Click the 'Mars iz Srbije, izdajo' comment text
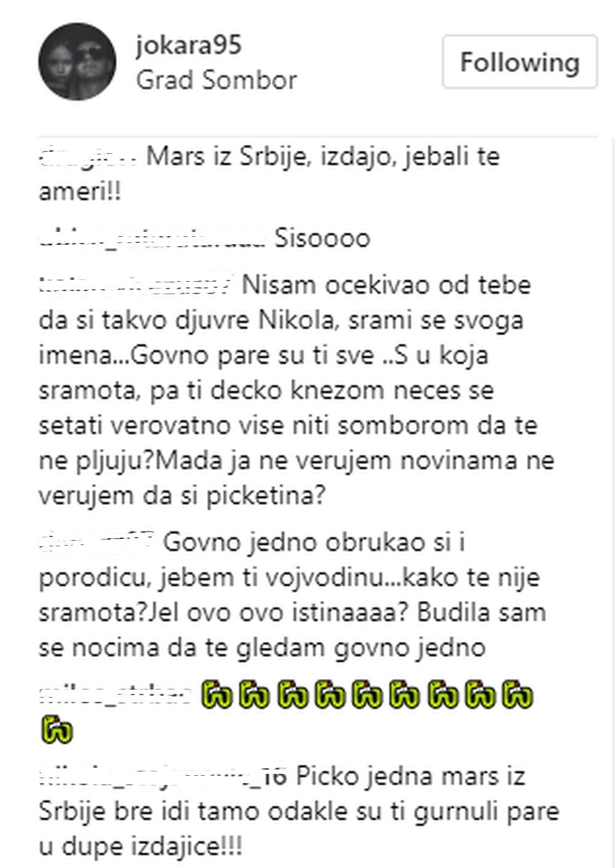The width and height of the screenshot is (615, 868). [269, 175]
